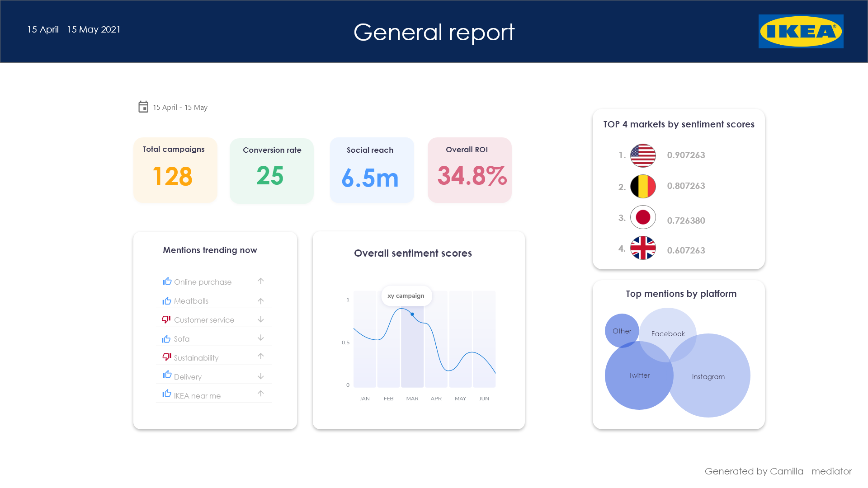Viewport: 868px width, 488px height.
Task: Click the down arrow on the Delivery row
Action: tap(261, 376)
